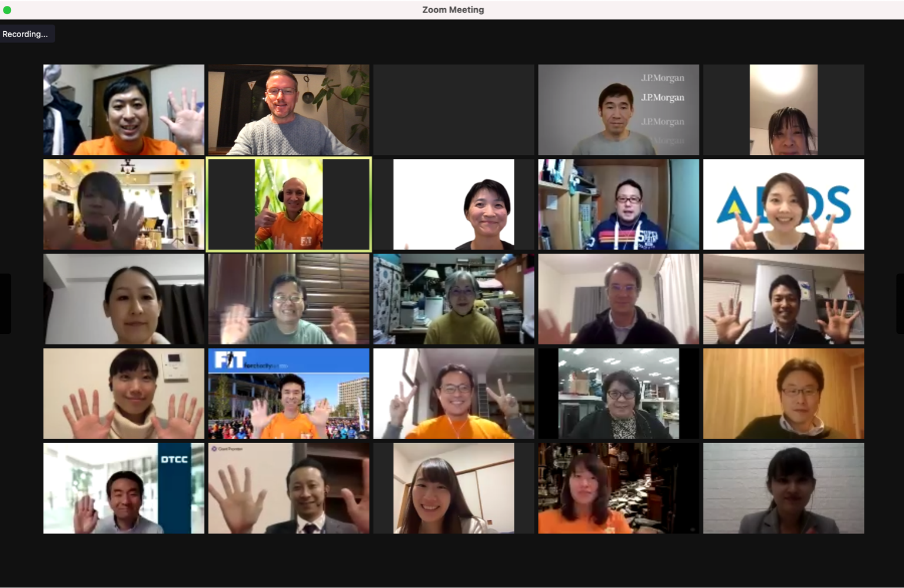Select the tile with DTCC background
Viewport: 904px width, 588px height.
tap(124, 489)
